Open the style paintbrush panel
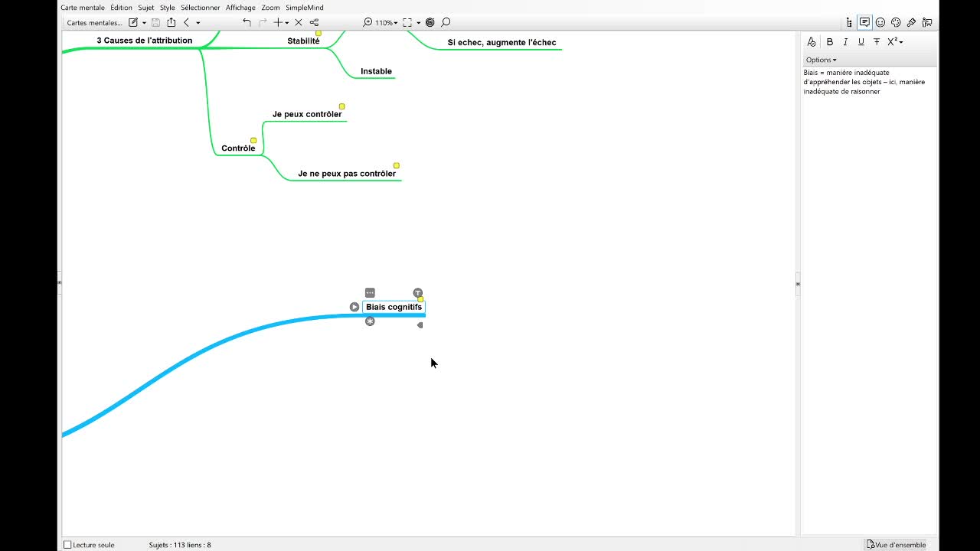Screen dimensions: 980x551 pos(911,22)
